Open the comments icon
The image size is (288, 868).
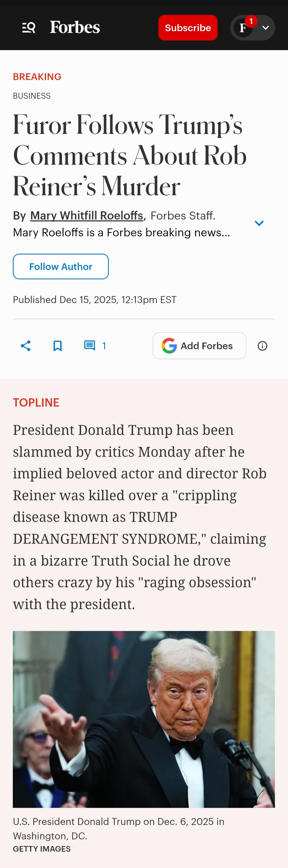(90, 346)
